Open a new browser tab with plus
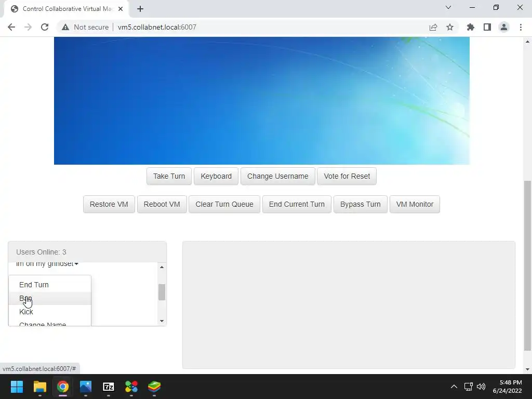Viewport: 532px width, 399px height. (140, 9)
